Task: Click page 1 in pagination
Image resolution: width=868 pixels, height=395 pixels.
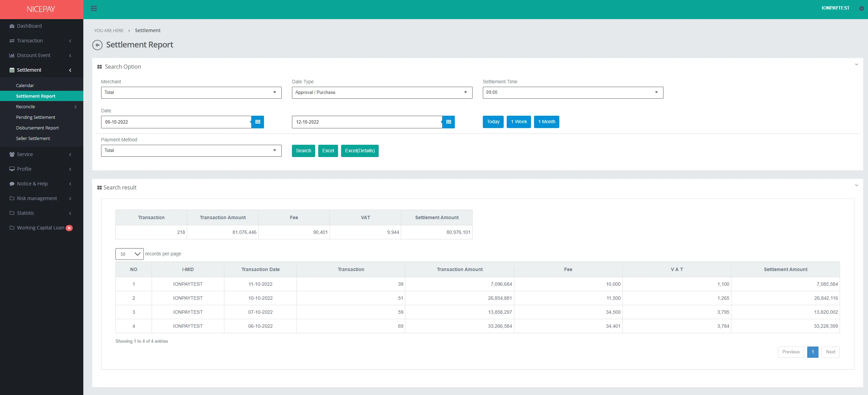Action: (x=813, y=352)
